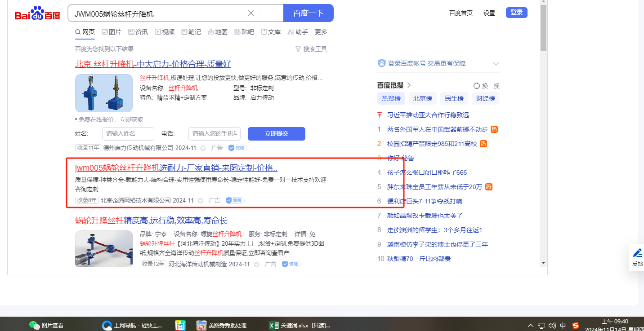Open the 蜗轮升降丝杆精度高 result title

click(151, 221)
